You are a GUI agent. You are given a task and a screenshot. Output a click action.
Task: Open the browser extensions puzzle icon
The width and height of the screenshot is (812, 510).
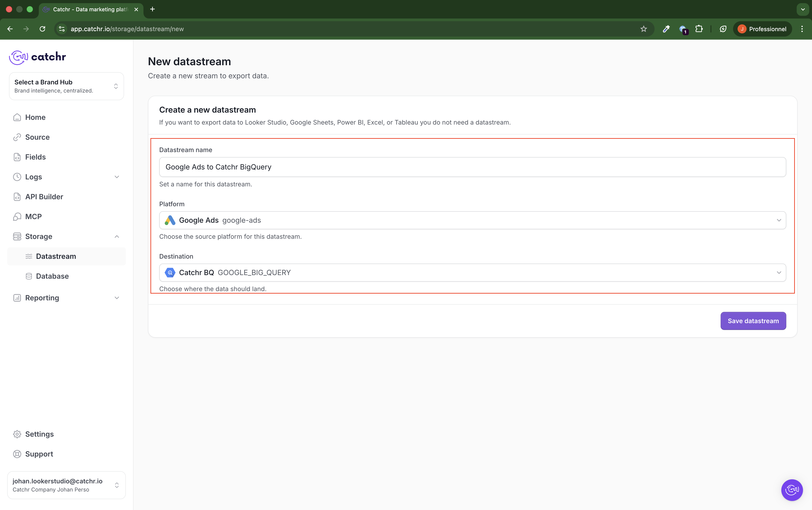tap(699, 29)
